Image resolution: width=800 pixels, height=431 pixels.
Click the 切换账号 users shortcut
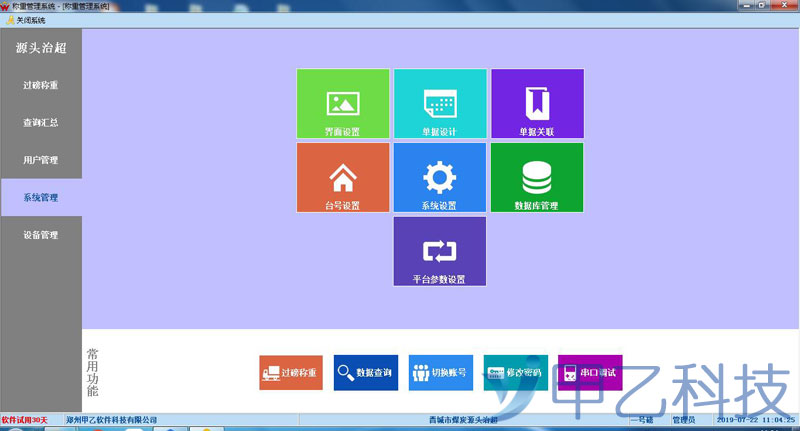coord(440,372)
